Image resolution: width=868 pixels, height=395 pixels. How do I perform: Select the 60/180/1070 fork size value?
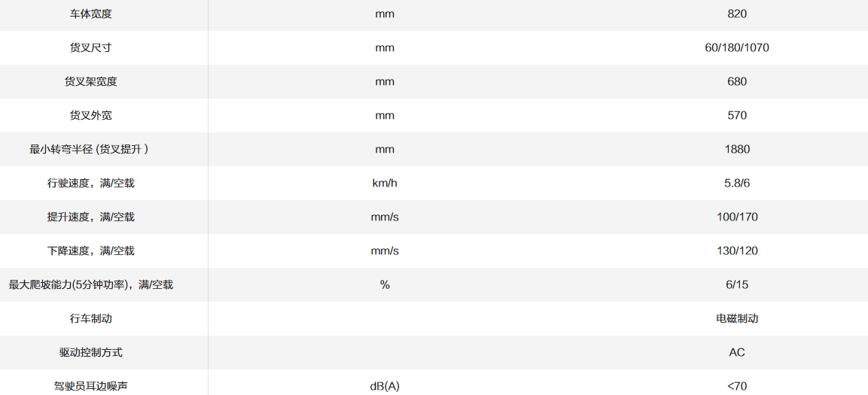point(737,47)
